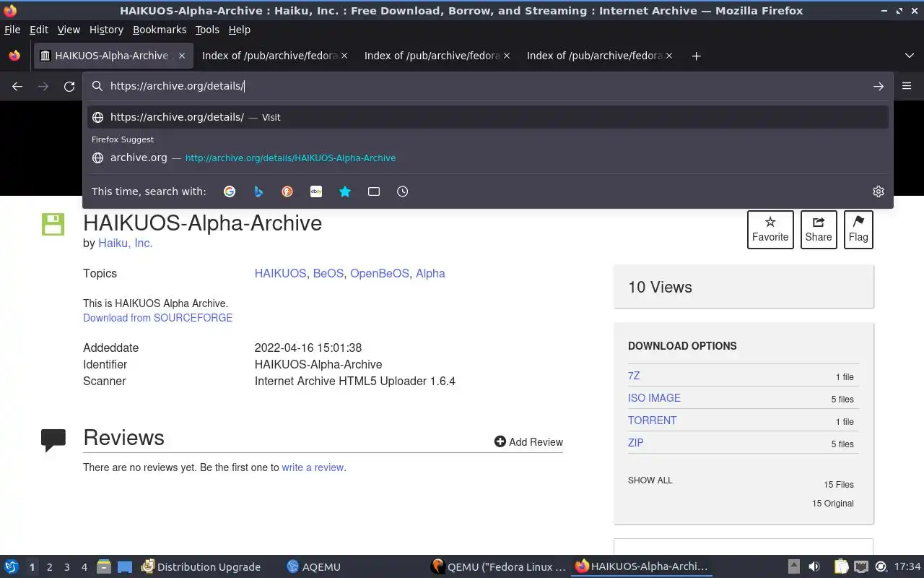Open BeOS topic link

pos(328,273)
